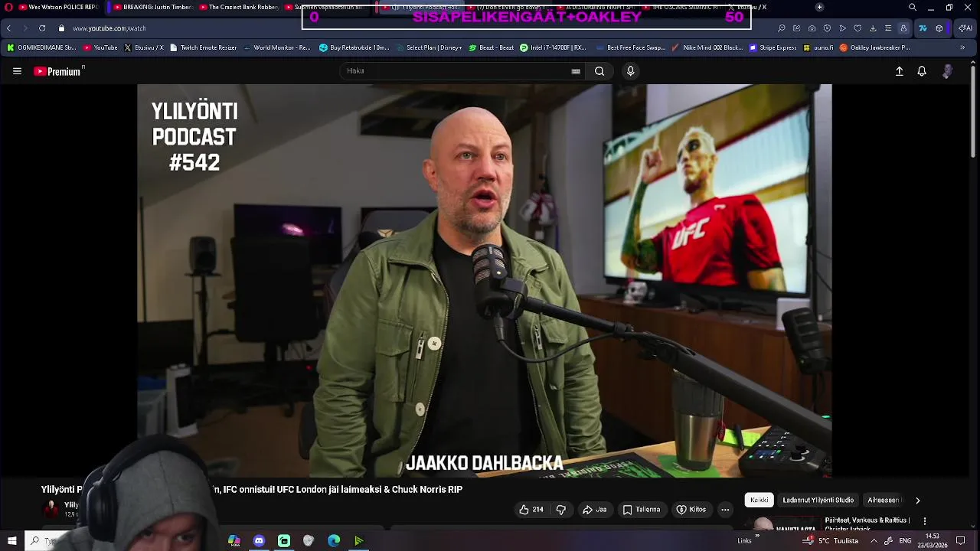Open Microsoft Edge from the taskbar
The width and height of the screenshot is (980, 551).
[334, 541]
